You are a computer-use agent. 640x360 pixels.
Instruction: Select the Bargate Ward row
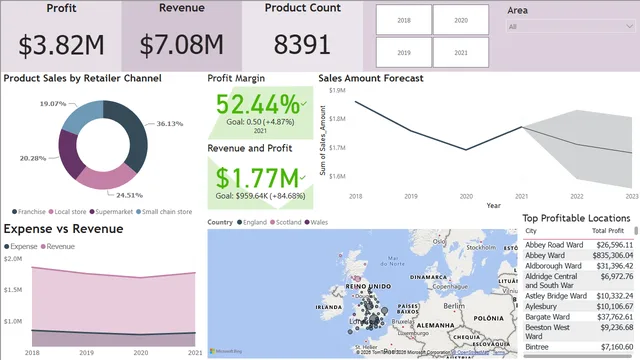click(579, 317)
